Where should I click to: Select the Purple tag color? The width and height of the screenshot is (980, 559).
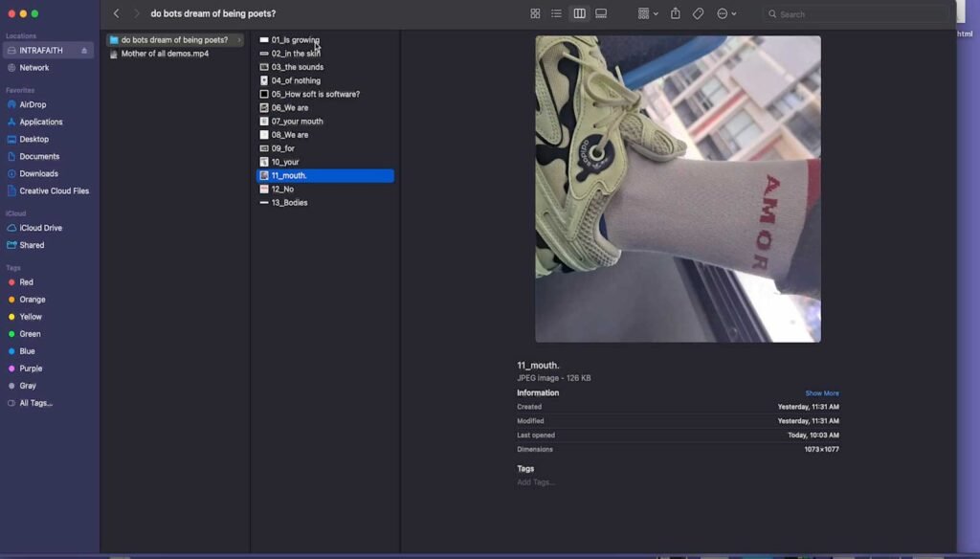(31, 369)
